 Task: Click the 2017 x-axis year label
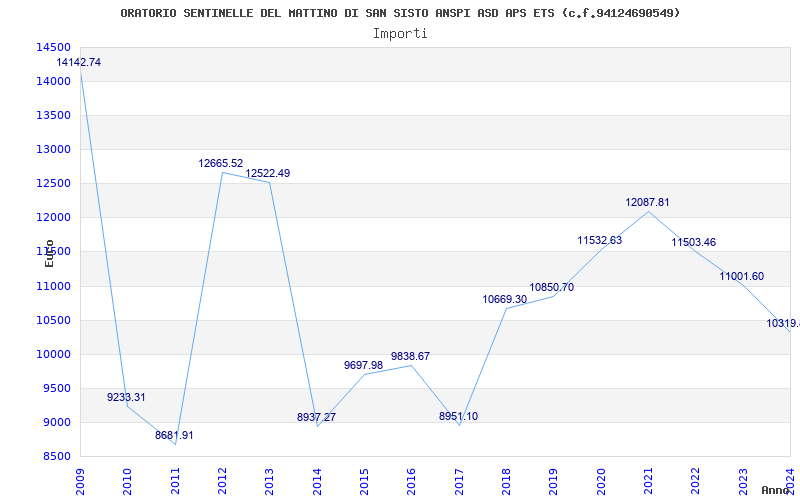pos(459,481)
